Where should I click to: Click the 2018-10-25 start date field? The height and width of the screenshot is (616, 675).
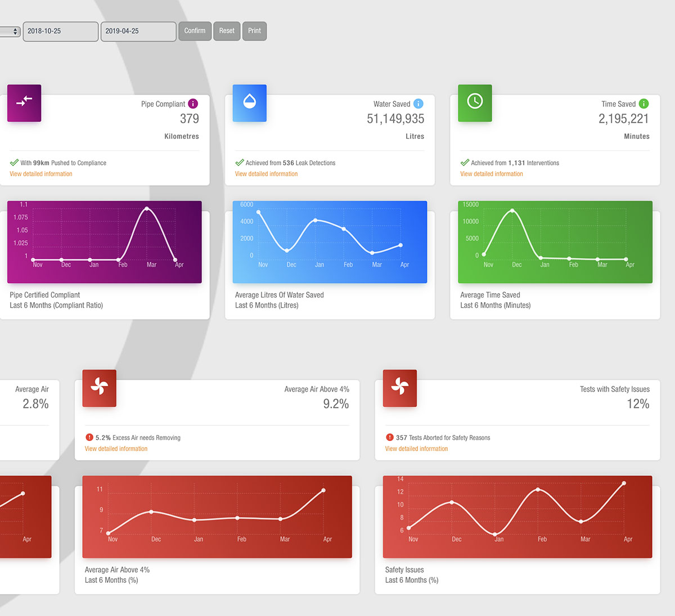pyautogui.click(x=60, y=32)
